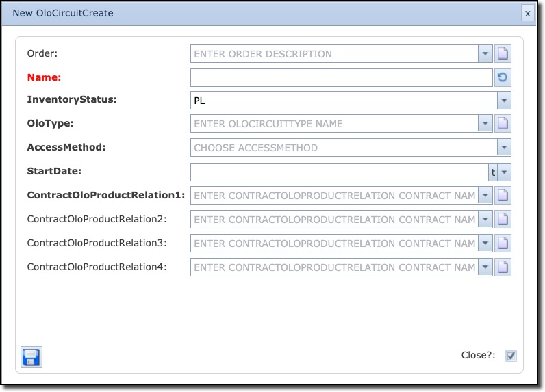Click the save floppy disk icon

click(x=31, y=357)
